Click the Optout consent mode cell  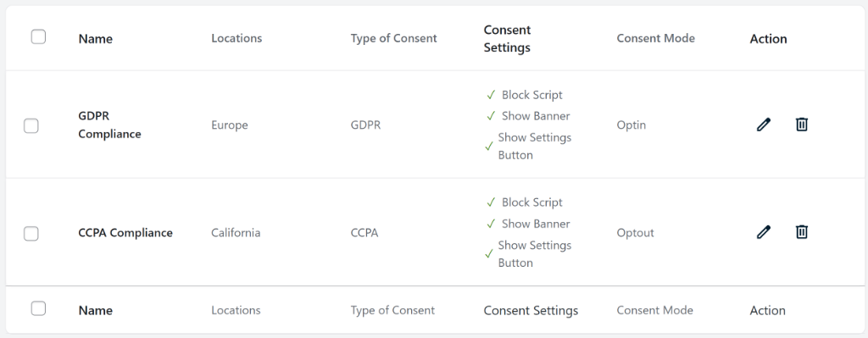[635, 232]
